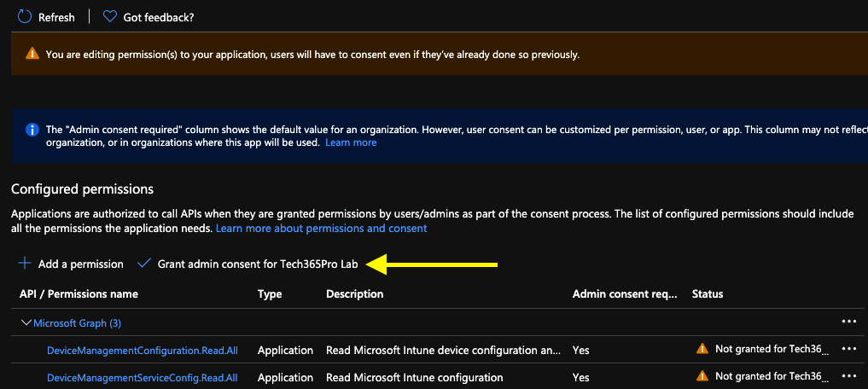Click the plus icon beside Add a permission
The height and width of the screenshot is (389, 868).
pyautogui.click(x=25, y=264)
